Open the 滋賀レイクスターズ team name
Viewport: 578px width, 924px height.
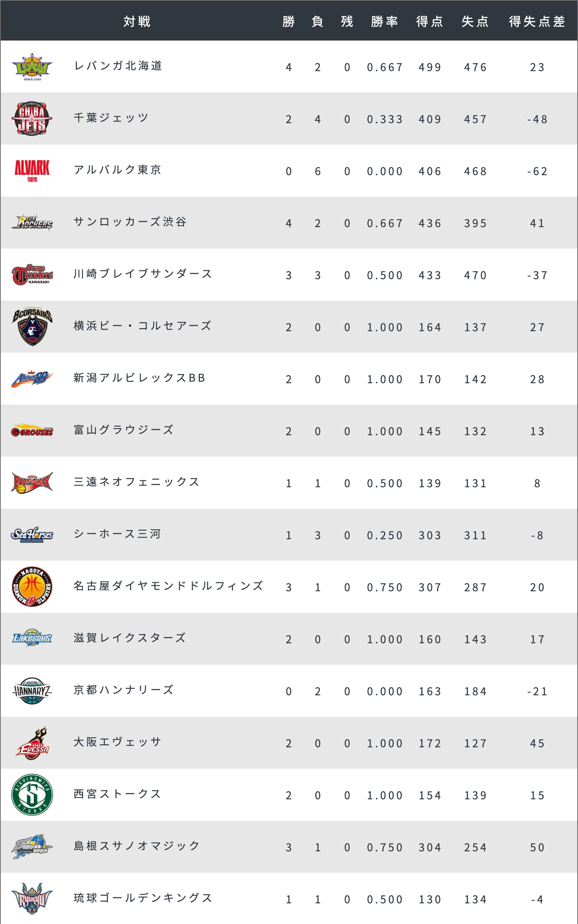[130, 638]
